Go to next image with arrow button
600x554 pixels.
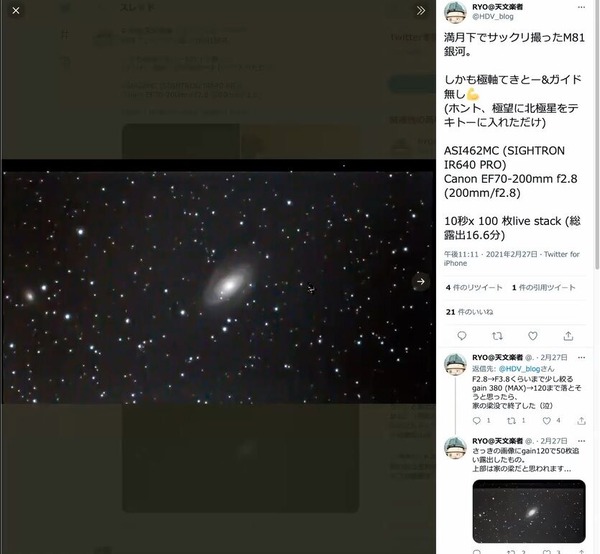click(x=421, y=282)
